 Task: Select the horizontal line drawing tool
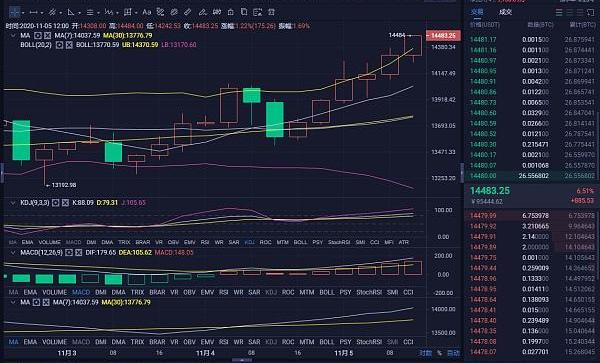point(33,12)
